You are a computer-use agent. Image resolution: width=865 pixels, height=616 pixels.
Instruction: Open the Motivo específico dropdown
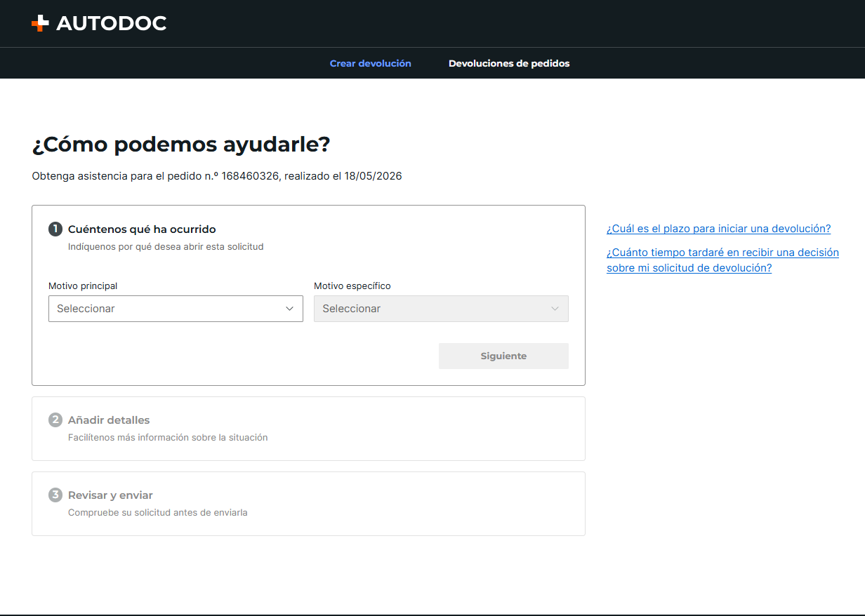pyautogui.click(x=441, y=309)
